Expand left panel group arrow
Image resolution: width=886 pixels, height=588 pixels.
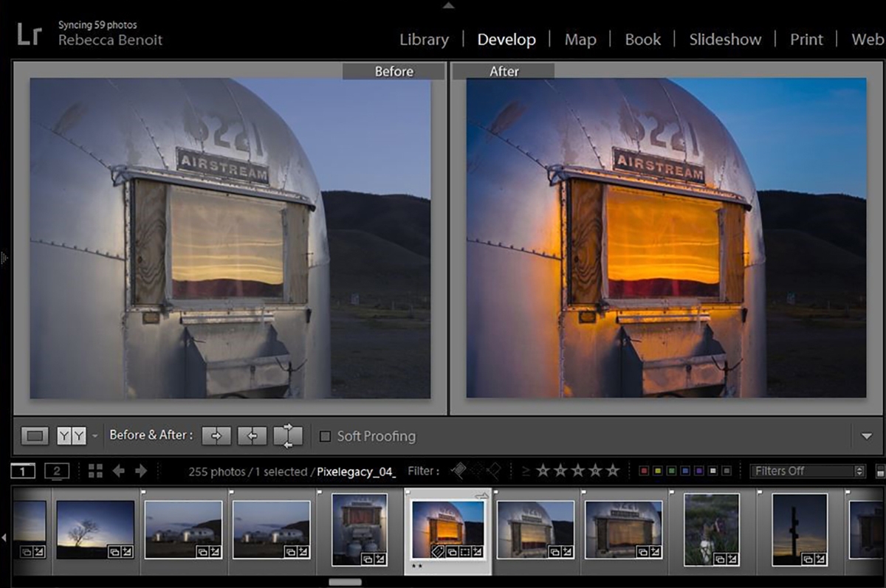pyautogui.click(x=4, y=258)
